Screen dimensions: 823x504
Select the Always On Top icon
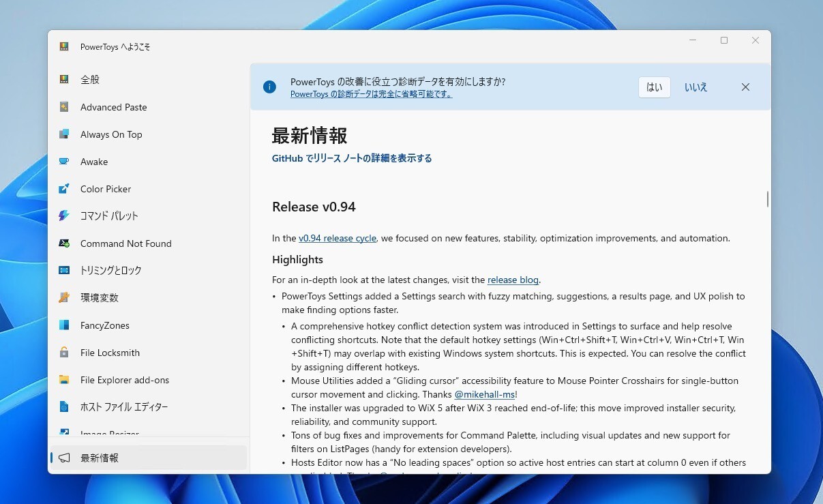pos(64,134)
